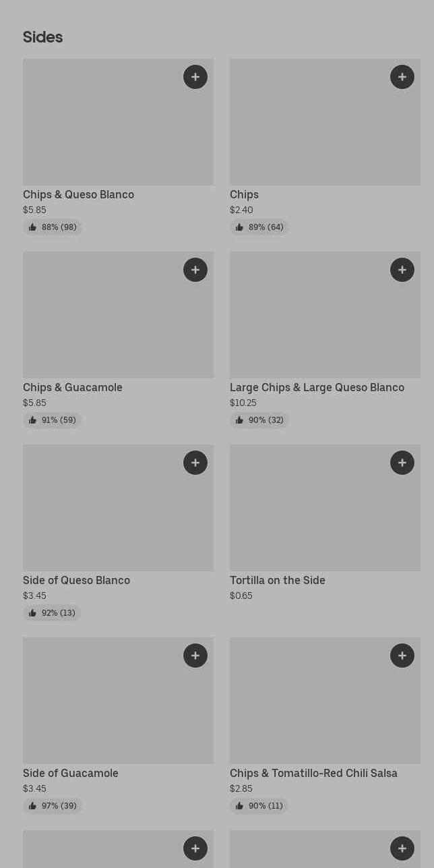Add Chips & Tomatillo-Red Chili Salsa to cart
The image size is (434, 868).
tap(402, 656)
